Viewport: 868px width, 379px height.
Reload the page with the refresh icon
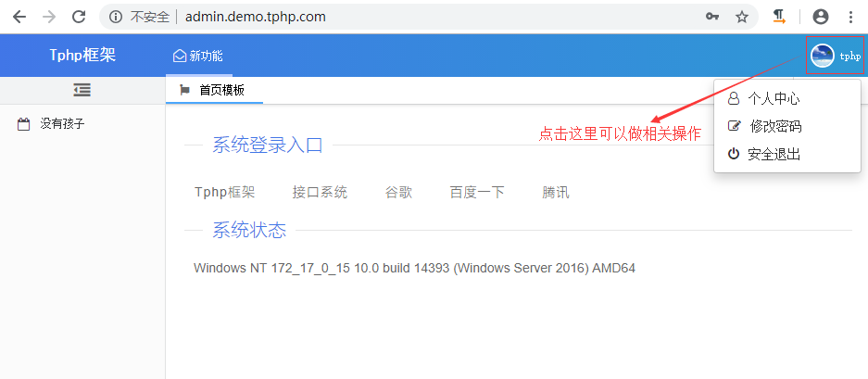[79, 17]
